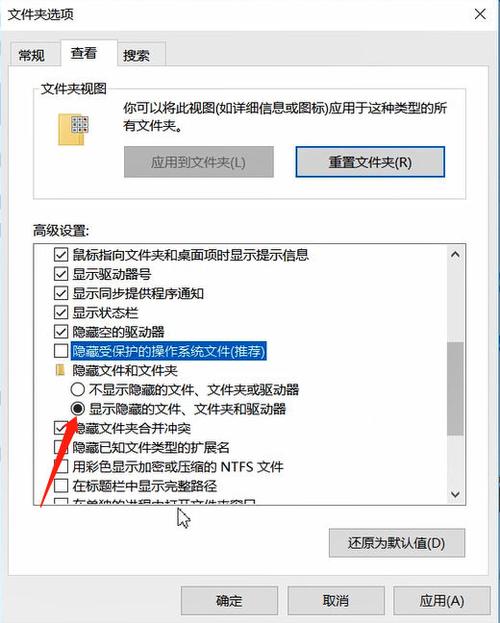This screenshot has width=500, height=623.
Task: Uncheck 隐藏空的驱动器 checkbox
Action: tap(61, 332)
